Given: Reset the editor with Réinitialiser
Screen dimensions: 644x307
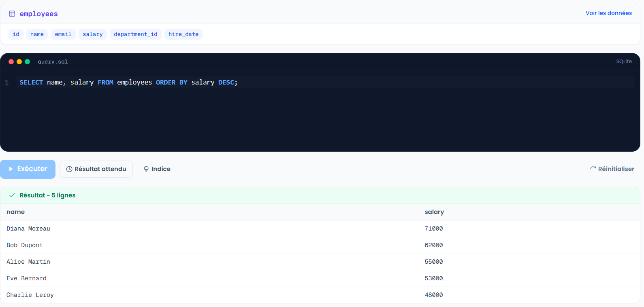Looking at the screenshot, I should click(x=612, y=169).
